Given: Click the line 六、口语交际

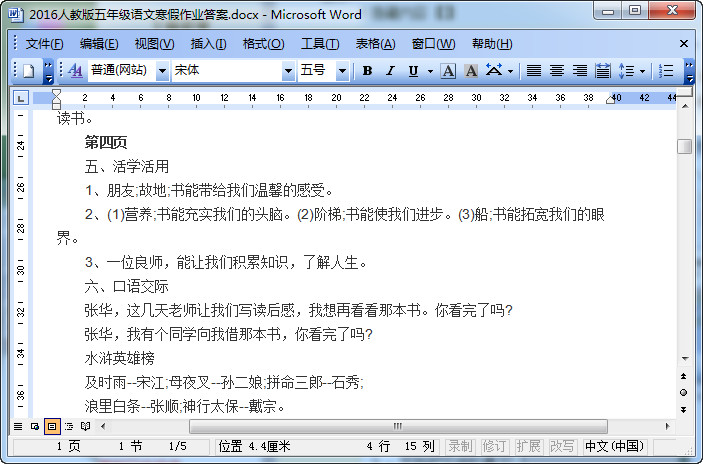Looking at the screenshot, I should pyautogui.click(x=126, y=286).
